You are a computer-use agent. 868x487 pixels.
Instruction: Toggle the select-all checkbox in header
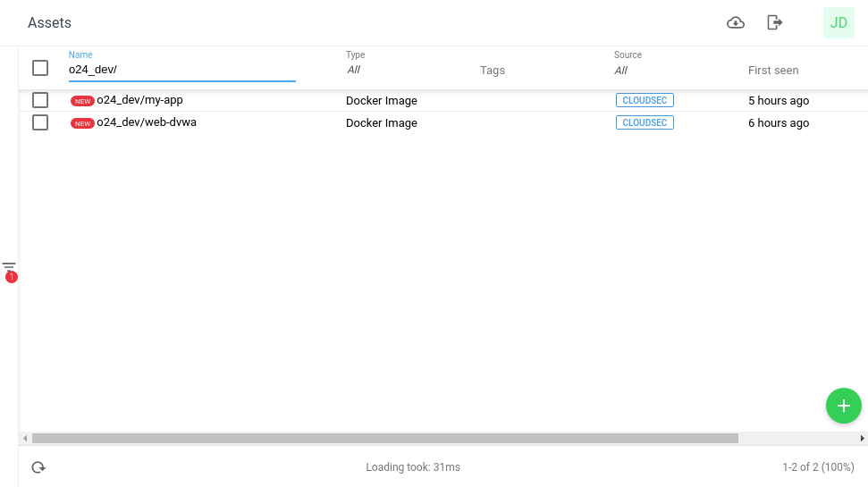click(x=40, y=68)
